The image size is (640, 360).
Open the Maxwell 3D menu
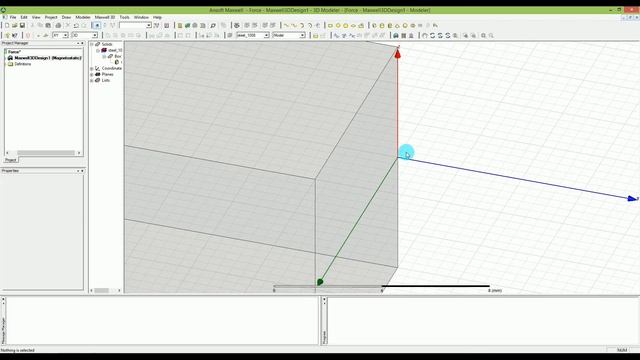pyautogui.click(x=105, y=18)
